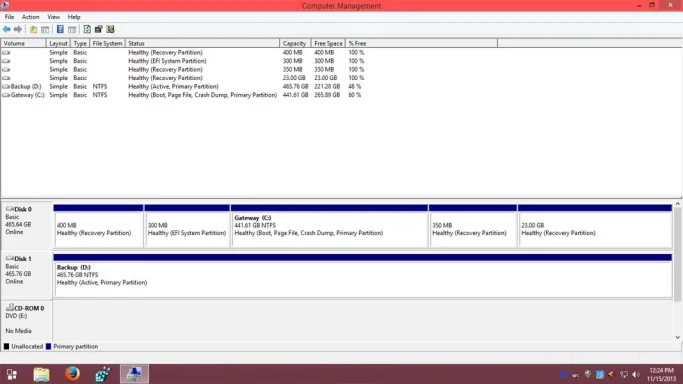Click the Computer Management taskbar icon
This screenshot has height=384, width=683.
tap(134, 374)
